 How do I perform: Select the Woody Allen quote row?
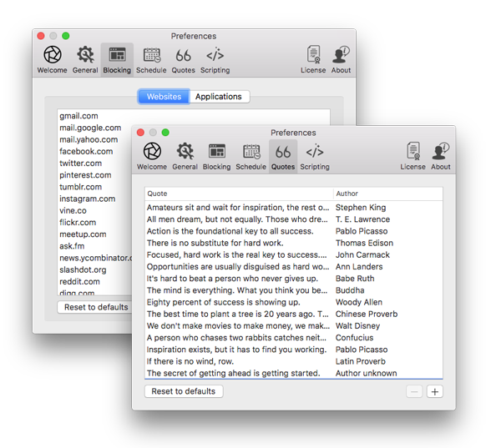[294, 302]
